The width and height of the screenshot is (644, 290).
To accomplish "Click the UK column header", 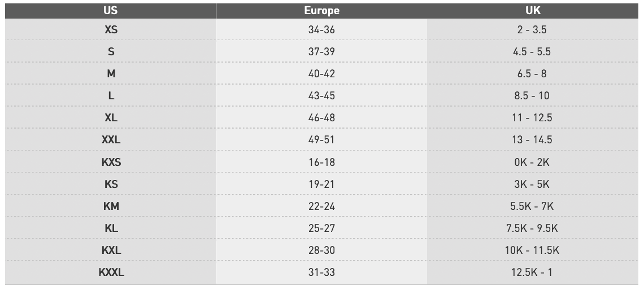I will 533,11.
